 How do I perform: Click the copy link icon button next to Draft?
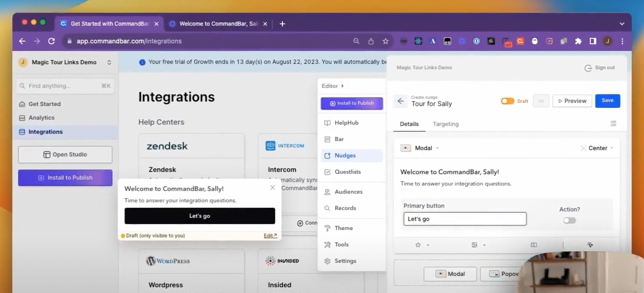[x=541, y=101]
